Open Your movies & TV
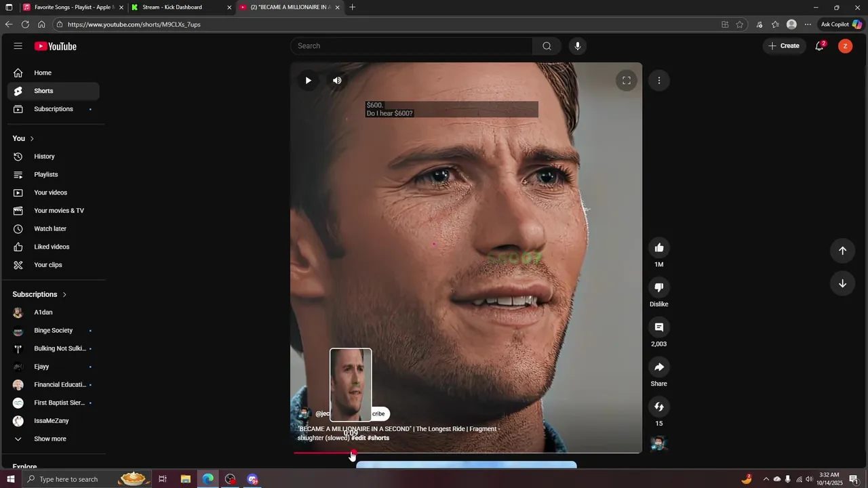The image size is (868, 488). [54, 211]
